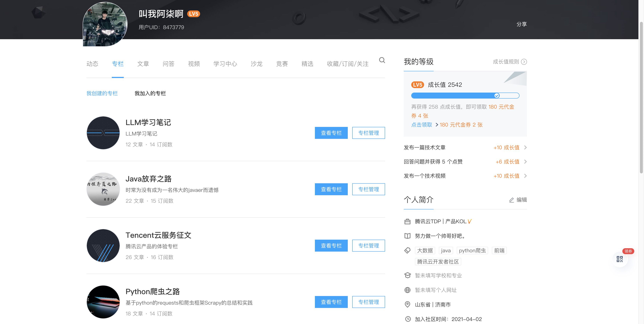The width and height of the screenshot is (644, 324).
Task: Expand 发布一个技术视频 task chevron
Action: click(x=525, y=176)
